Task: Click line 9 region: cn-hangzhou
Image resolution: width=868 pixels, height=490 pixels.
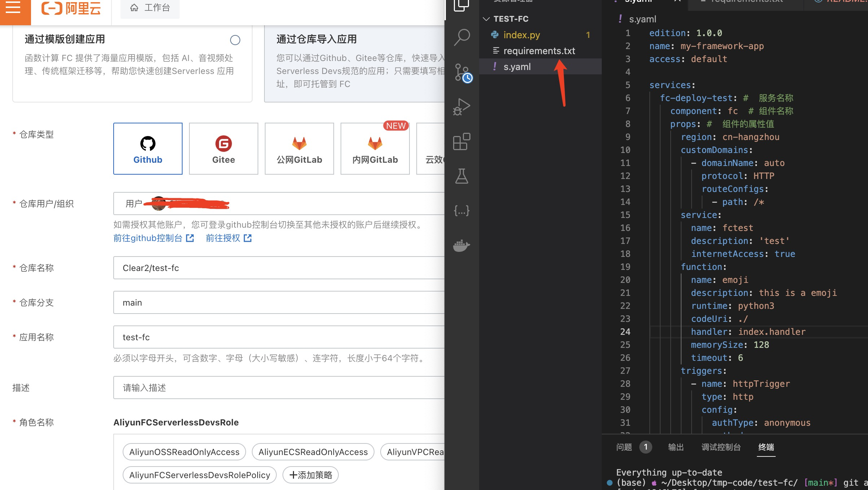Action: pos(730,137)
